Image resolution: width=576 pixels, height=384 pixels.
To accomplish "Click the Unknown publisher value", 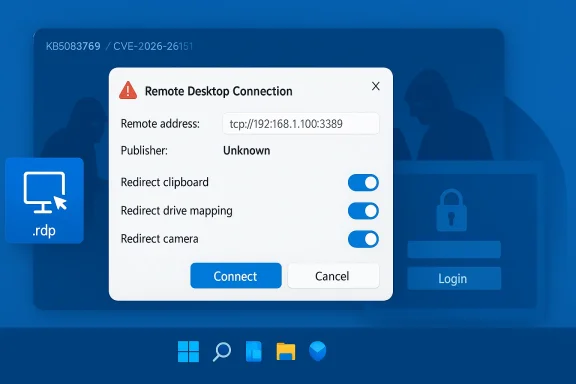I will point(246,151).
